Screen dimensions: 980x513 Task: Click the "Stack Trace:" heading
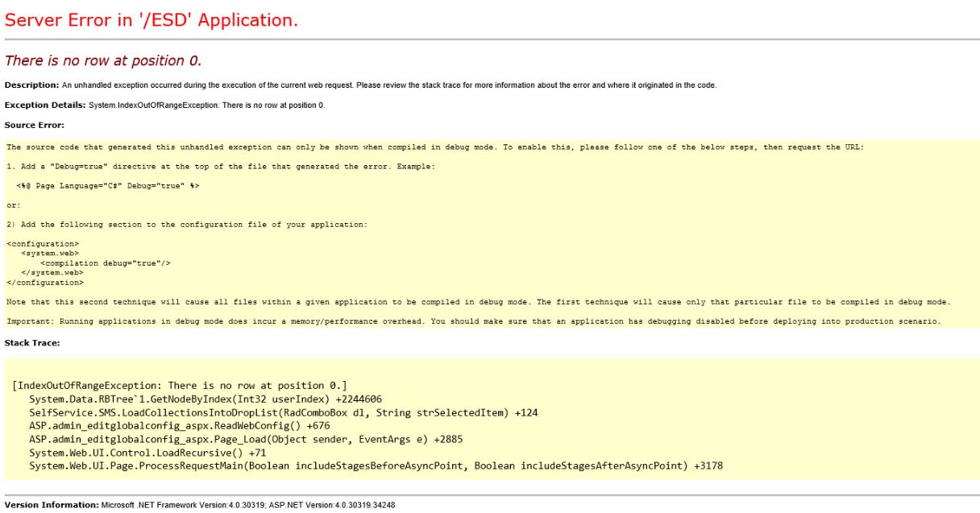coord(32,342)
